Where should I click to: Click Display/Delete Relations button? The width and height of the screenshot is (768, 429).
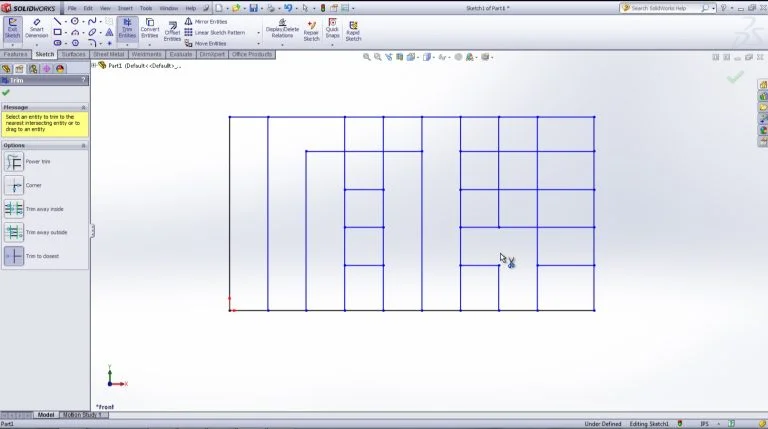point(282,30)
